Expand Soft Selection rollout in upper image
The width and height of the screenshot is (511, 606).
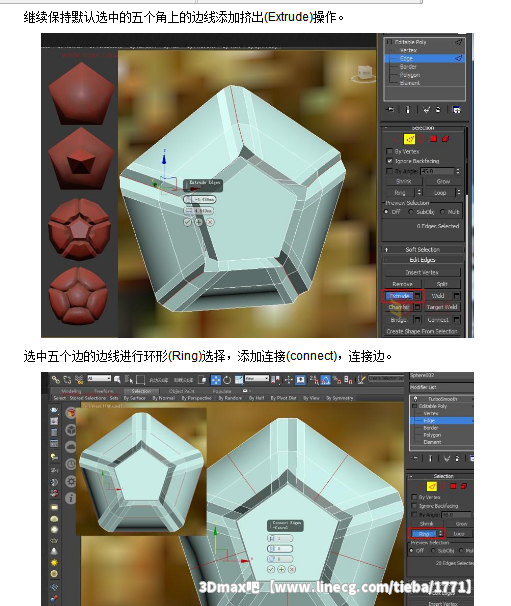click(x=422, y=250)
